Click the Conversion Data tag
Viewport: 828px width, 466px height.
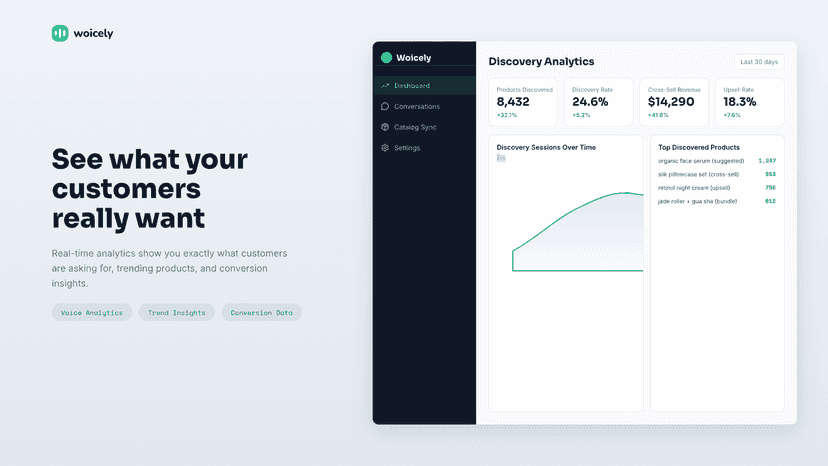pyautogui.click(x=261, y=312)
